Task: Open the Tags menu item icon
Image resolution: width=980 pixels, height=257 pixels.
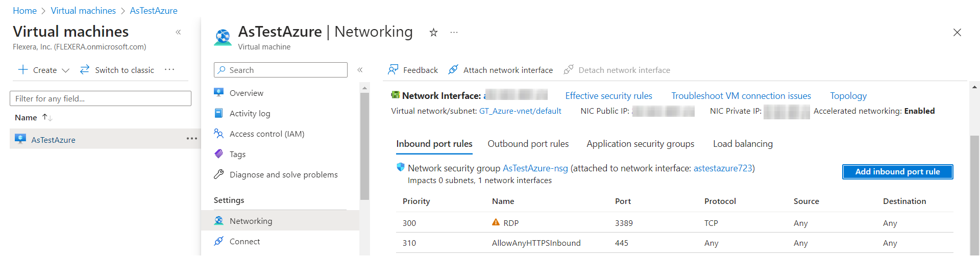Action: click(219, 154)
